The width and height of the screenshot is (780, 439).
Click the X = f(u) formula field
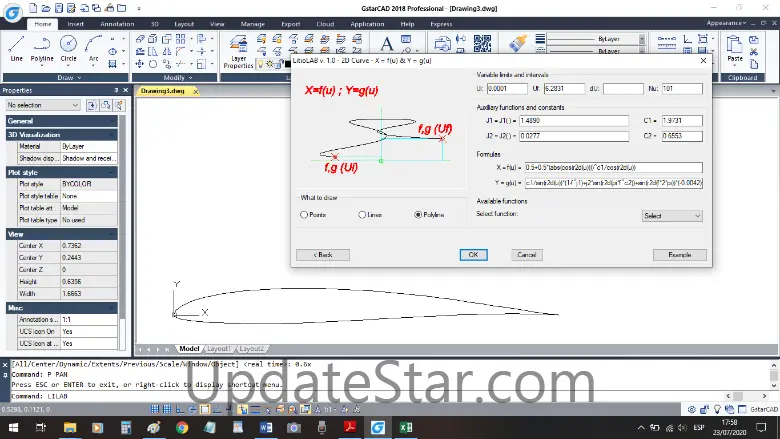[613, 168]
